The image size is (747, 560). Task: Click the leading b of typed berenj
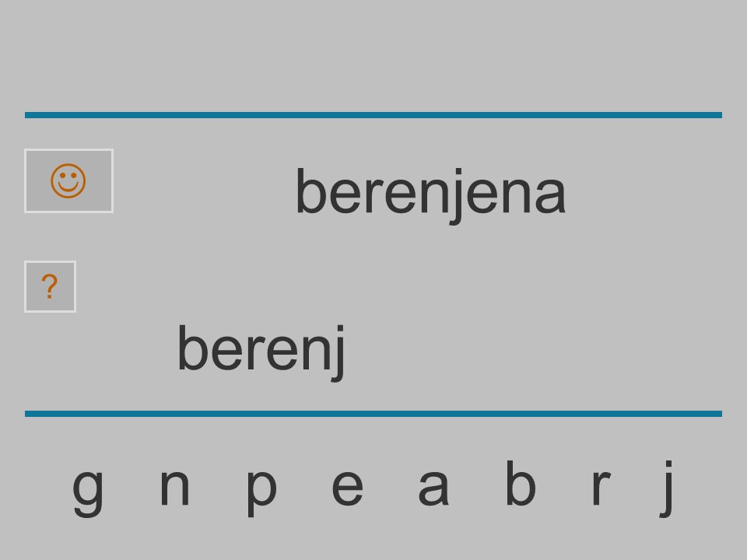pyautogui.click(x=192, y=347)
